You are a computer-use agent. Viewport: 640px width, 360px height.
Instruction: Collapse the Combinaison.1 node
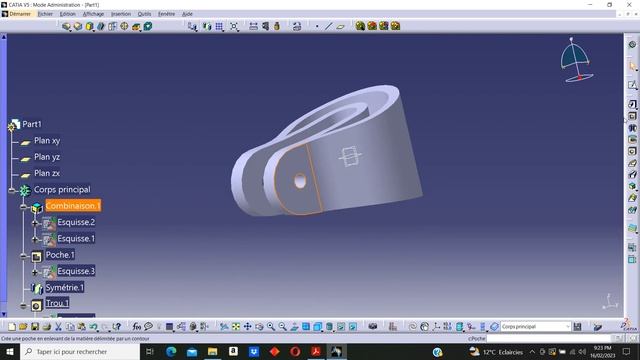[24, 207]
